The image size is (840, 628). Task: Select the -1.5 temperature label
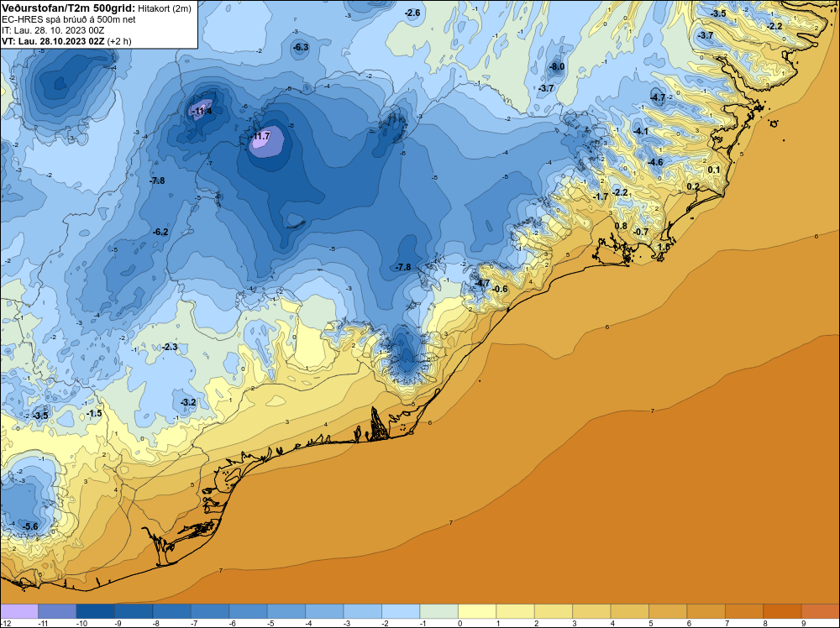pos(94,413)
